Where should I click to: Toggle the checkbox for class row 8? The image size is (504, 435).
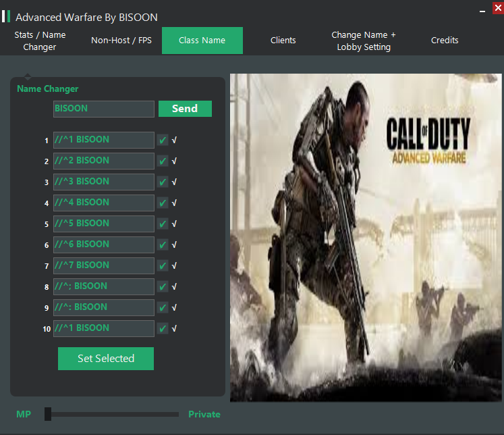(163, 286)
